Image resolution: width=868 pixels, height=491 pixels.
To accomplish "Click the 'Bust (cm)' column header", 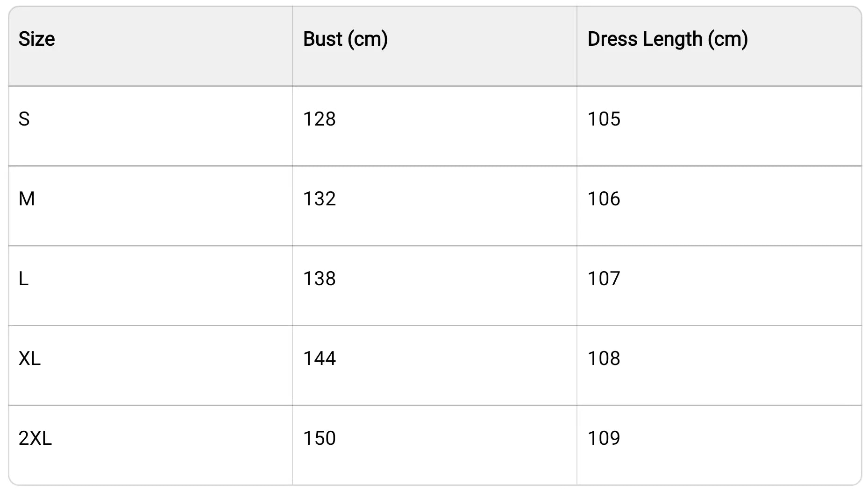I will pos(345,39).
